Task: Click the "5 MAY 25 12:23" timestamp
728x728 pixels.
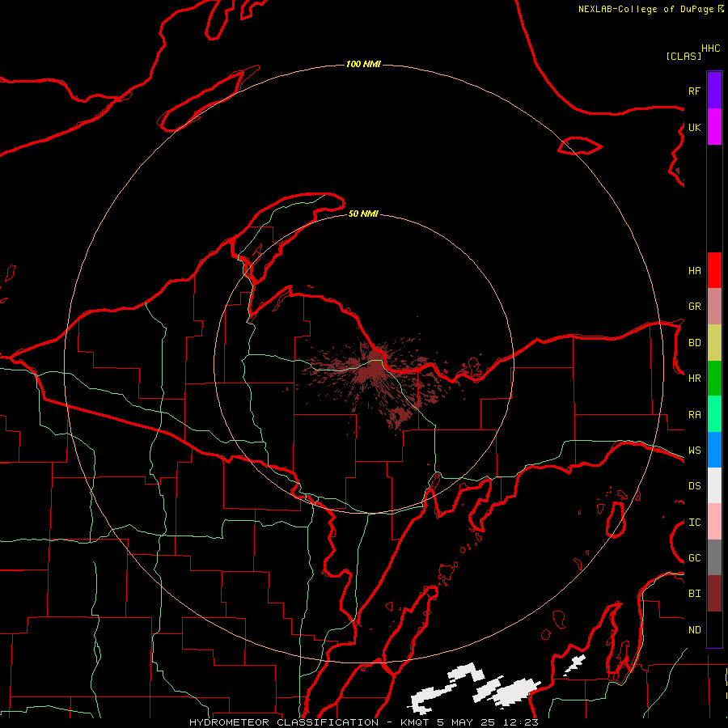Action: point(488,722)
